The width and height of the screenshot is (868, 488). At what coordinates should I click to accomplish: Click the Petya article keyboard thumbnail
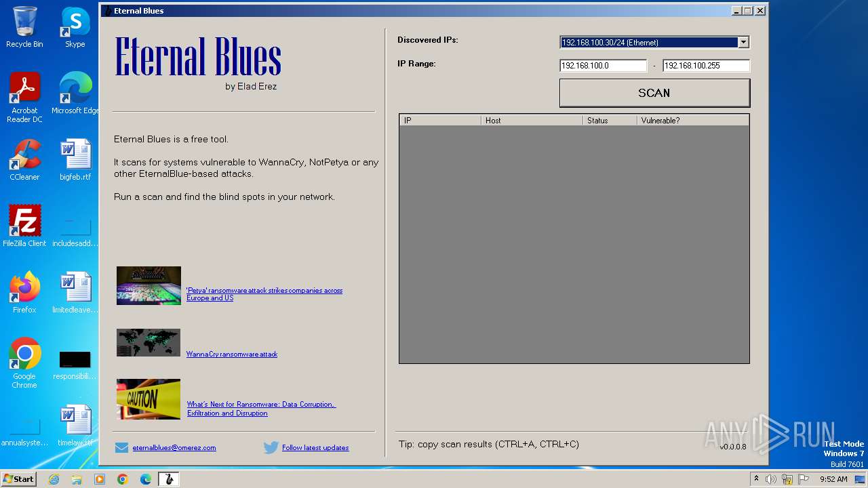click(x=149, y=285)
